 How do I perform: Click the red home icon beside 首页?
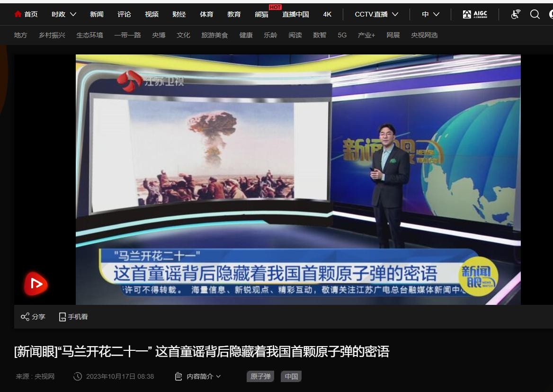(x=18, y=14)
